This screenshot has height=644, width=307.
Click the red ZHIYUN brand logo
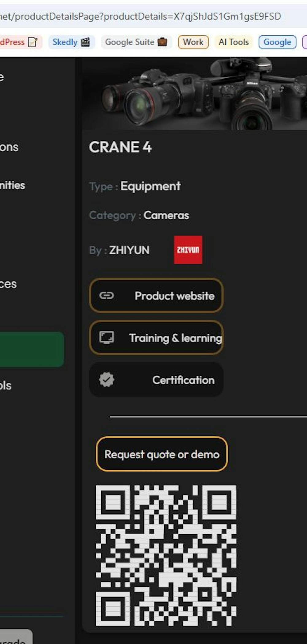[188, 250]
